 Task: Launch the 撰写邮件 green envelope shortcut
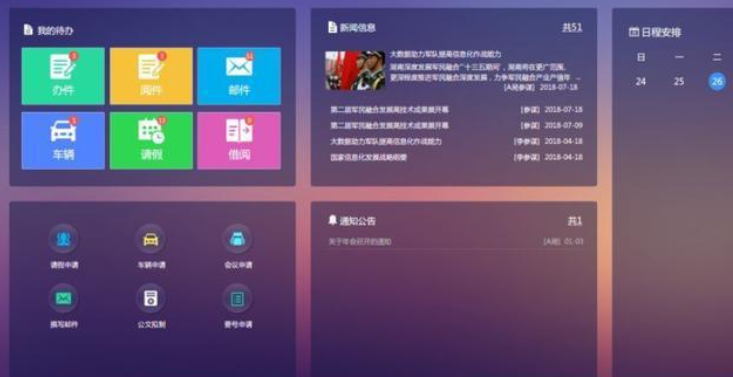pos(64,298)
